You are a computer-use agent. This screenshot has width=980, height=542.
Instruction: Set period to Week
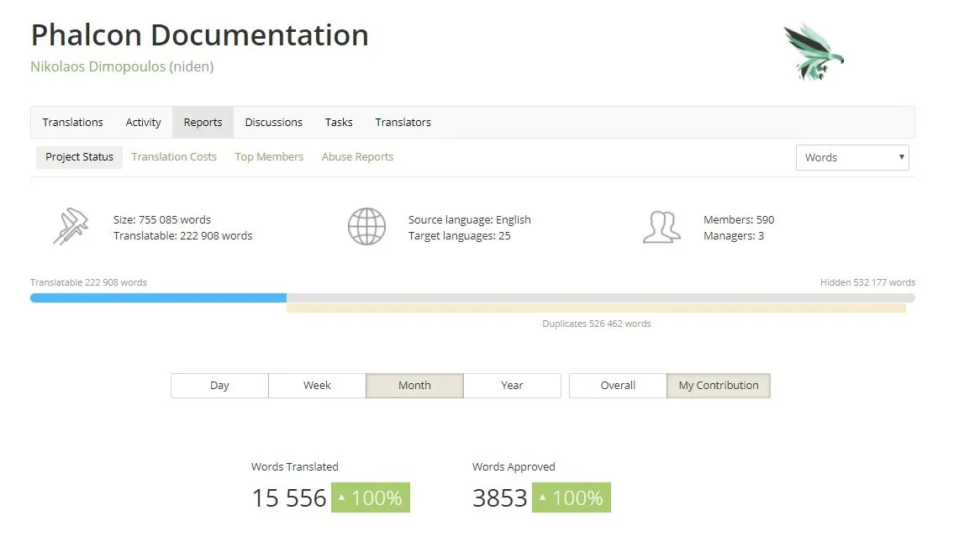(317, 386)
